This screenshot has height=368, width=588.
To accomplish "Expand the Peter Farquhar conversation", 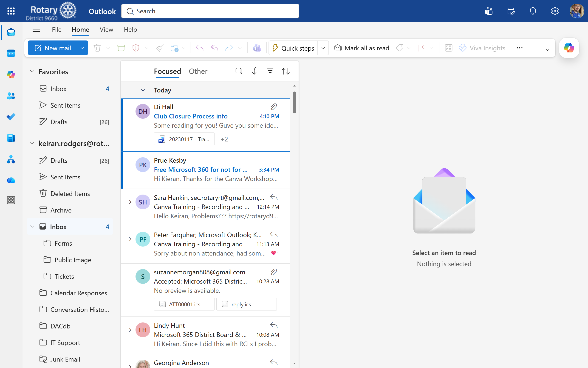I will 130,239.
